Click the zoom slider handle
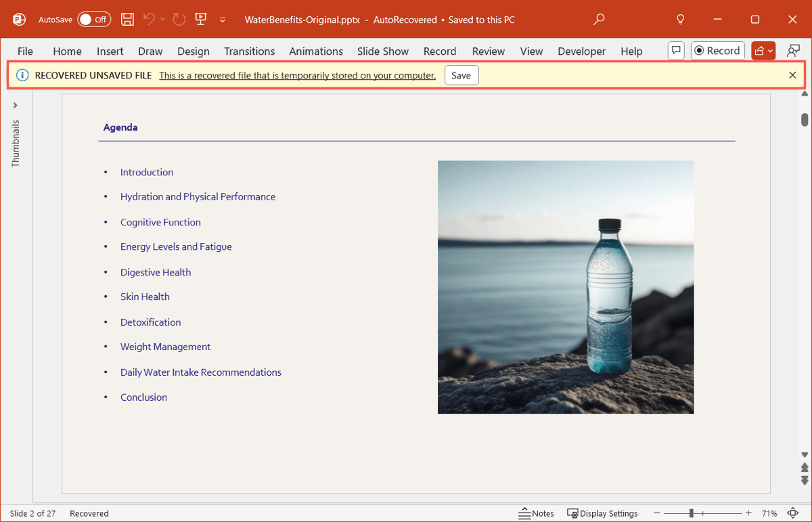Screen dimensions: 812x522 [691, 513]
